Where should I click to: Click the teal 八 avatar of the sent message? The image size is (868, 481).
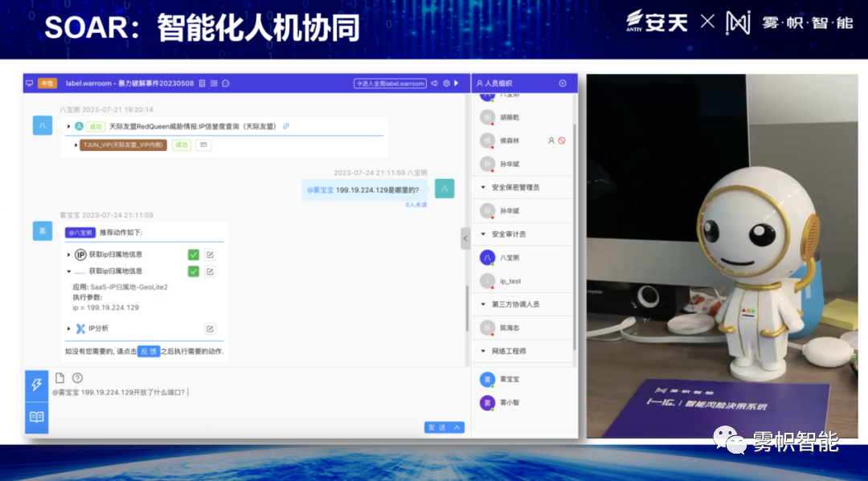(444, 189)
